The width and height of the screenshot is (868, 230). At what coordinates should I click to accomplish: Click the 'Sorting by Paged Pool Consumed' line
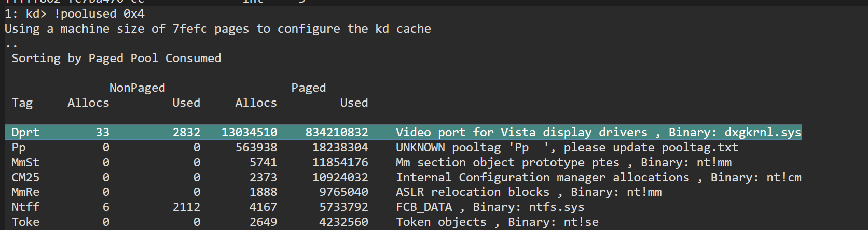point(116,58)
